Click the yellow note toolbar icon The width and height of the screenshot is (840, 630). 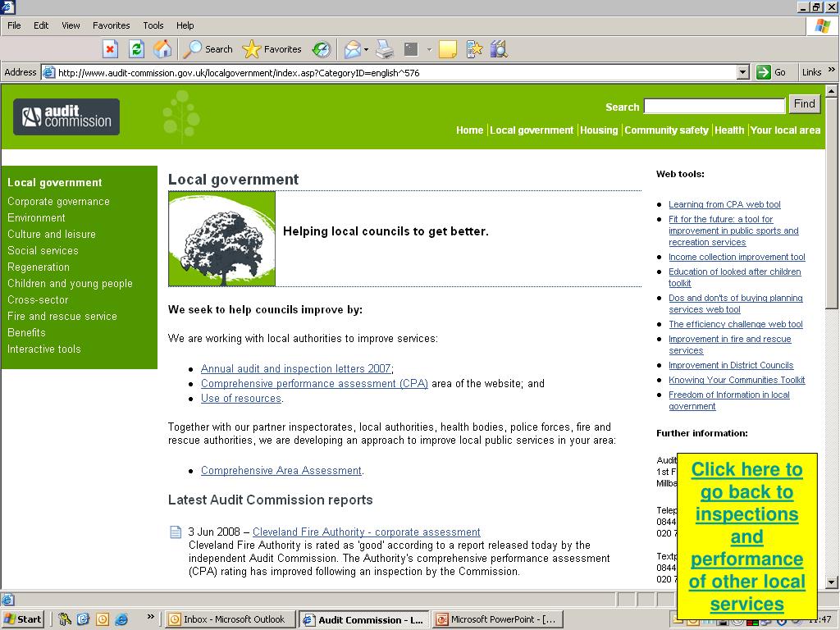448,49
